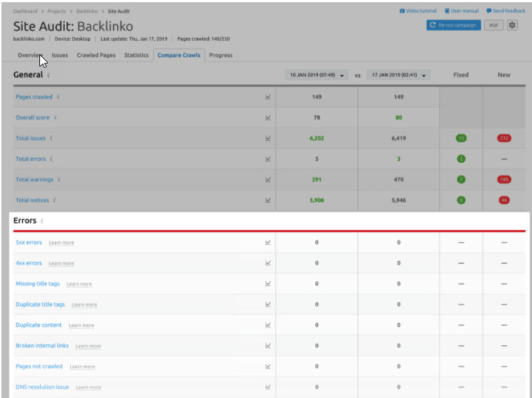Open the Duplicate content link
Viewport: 532px width, 398px height.
(x=39, y=325)
